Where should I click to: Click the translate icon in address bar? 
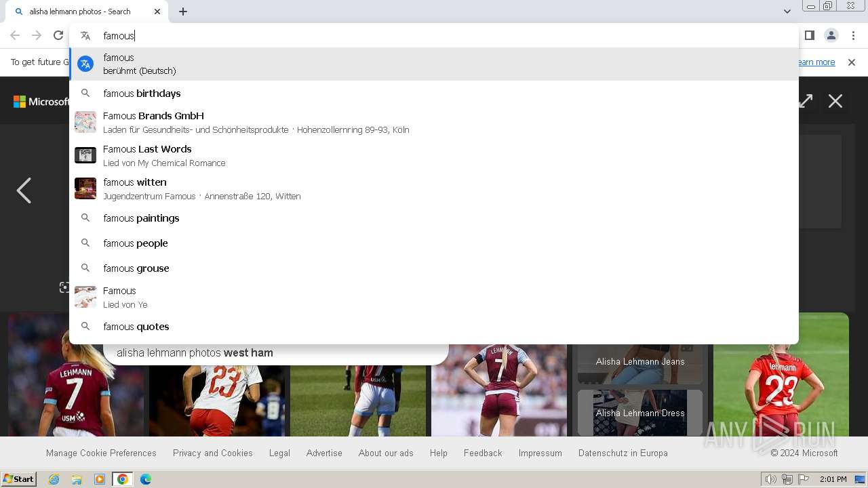(x=85, y=36)
